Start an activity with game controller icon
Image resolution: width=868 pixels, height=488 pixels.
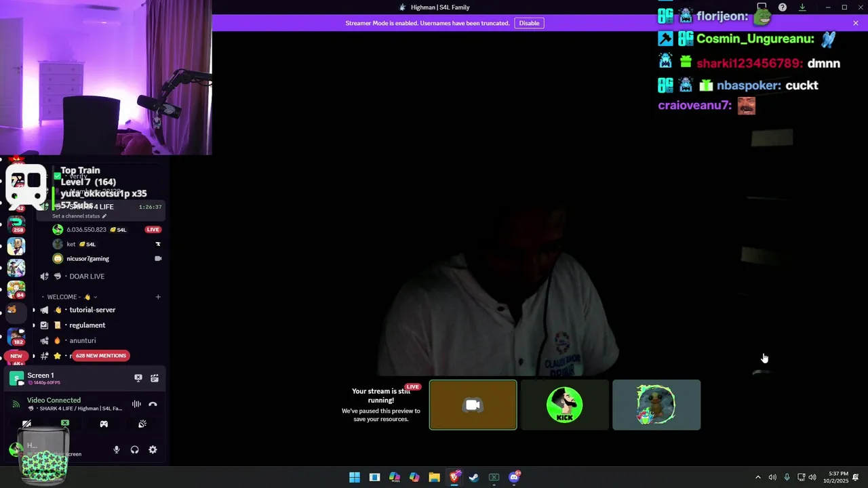click(104, 424)
